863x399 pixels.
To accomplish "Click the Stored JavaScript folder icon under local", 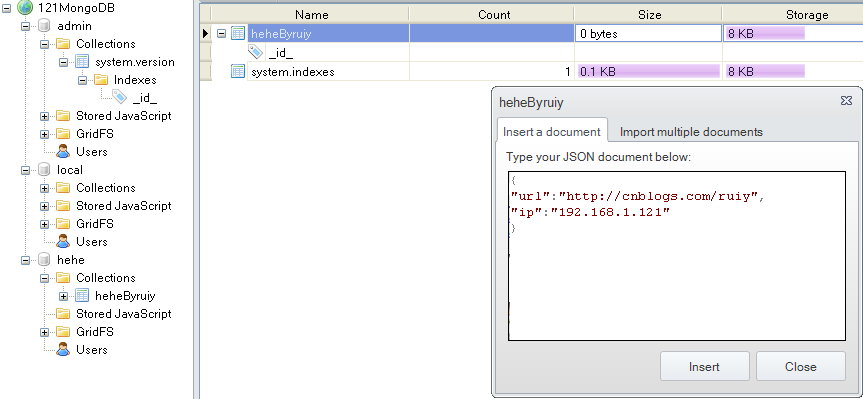I will [63, 206].
